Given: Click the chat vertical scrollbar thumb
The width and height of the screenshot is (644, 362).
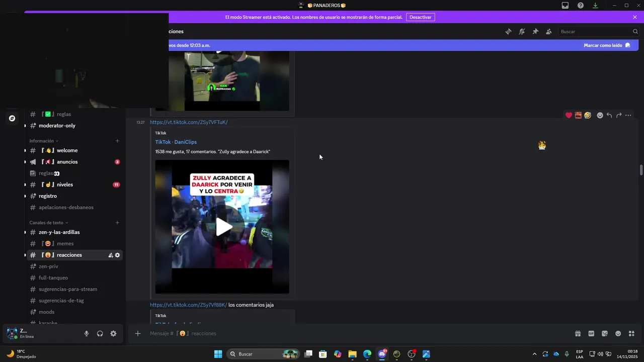Looking at the screenshot, I should [641, 169].
